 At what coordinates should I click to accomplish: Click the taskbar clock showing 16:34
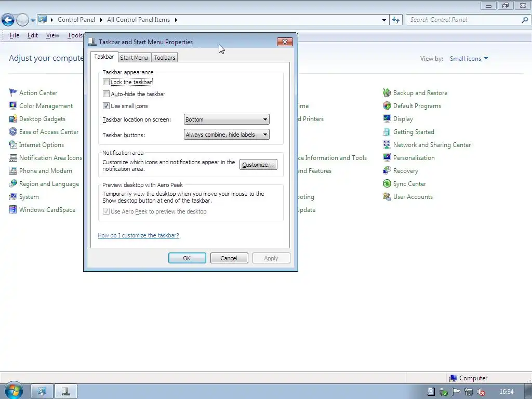507,392
